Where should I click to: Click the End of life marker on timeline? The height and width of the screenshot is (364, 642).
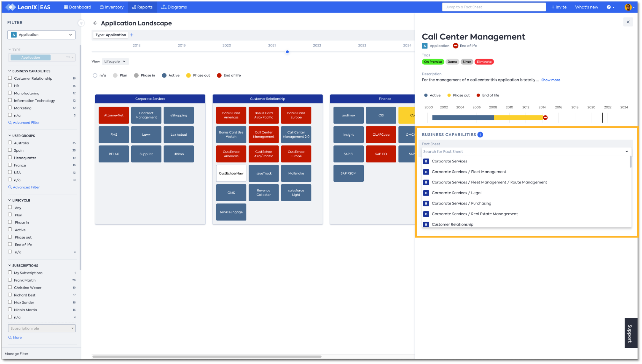point(545,118)
